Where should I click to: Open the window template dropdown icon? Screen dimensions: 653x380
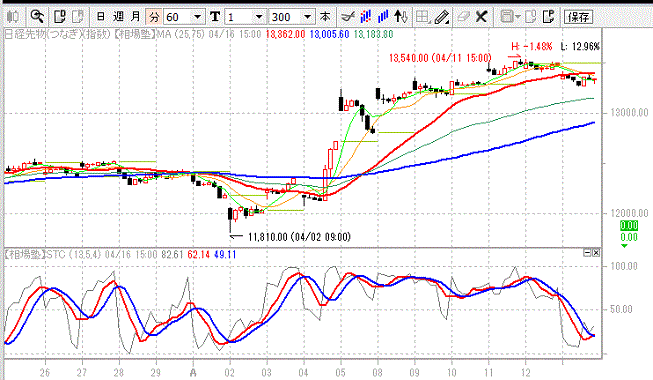click(510, 17)
